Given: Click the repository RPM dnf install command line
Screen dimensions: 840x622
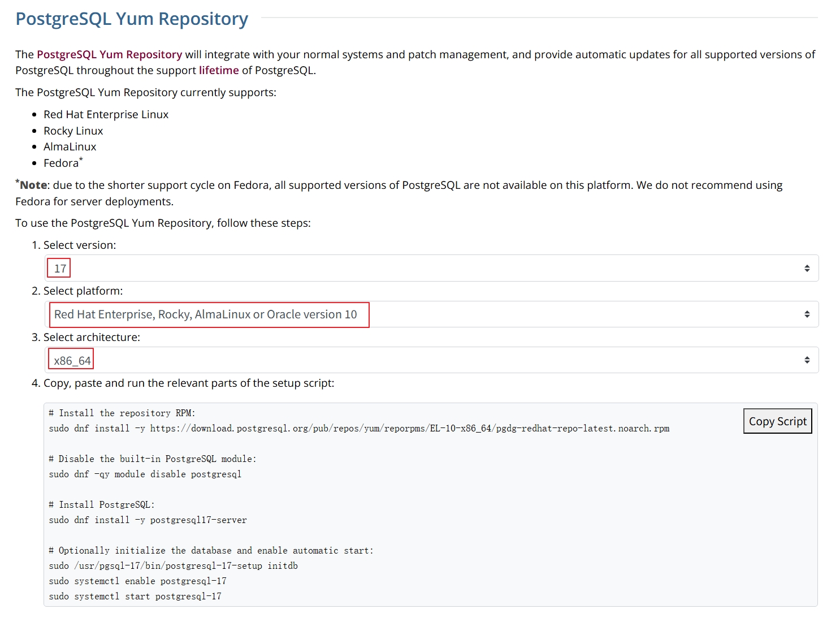Looking at the screenshot, I should click(359, 429).
